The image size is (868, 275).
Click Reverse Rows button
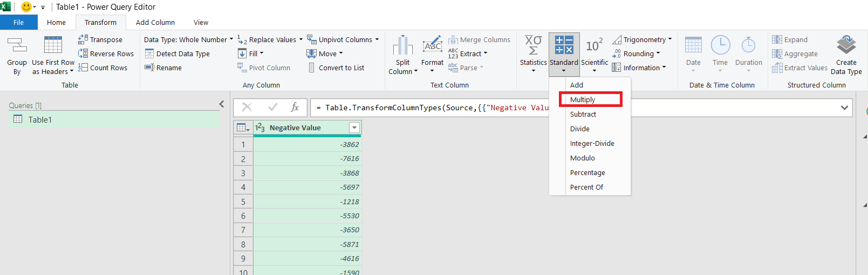106,53
